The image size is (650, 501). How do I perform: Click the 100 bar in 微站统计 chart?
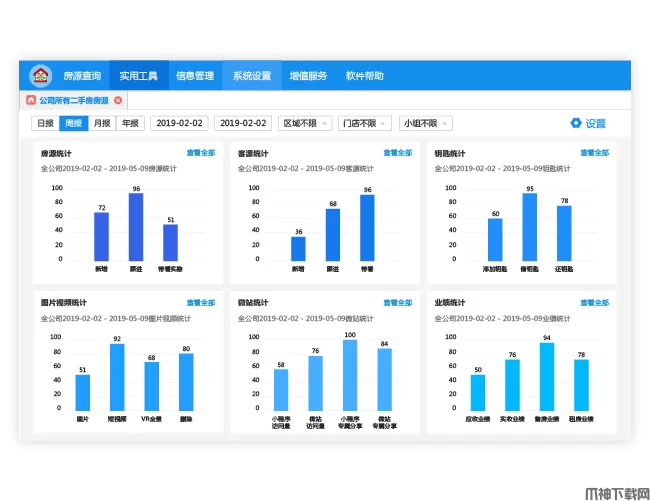(350, 375)
